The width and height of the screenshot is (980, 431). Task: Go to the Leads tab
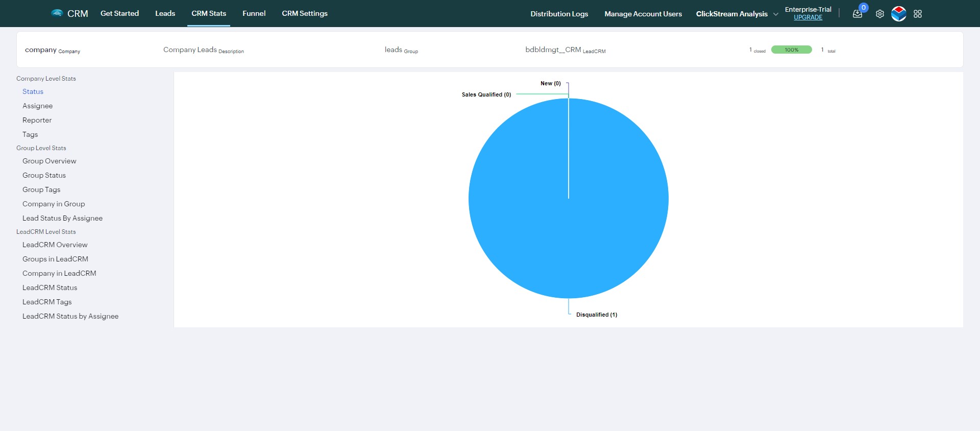click(165, 13)
